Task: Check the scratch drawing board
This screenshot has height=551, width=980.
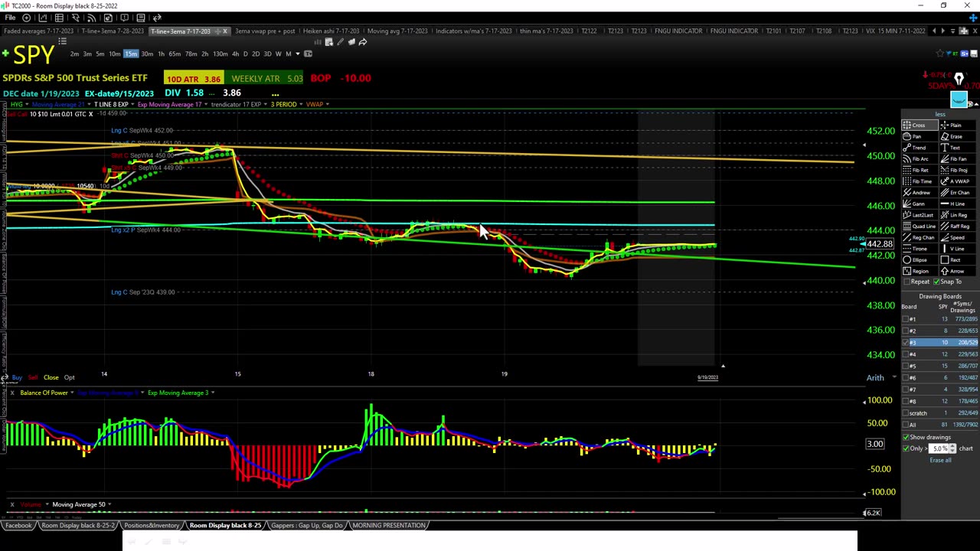Action: pos(906,413)
